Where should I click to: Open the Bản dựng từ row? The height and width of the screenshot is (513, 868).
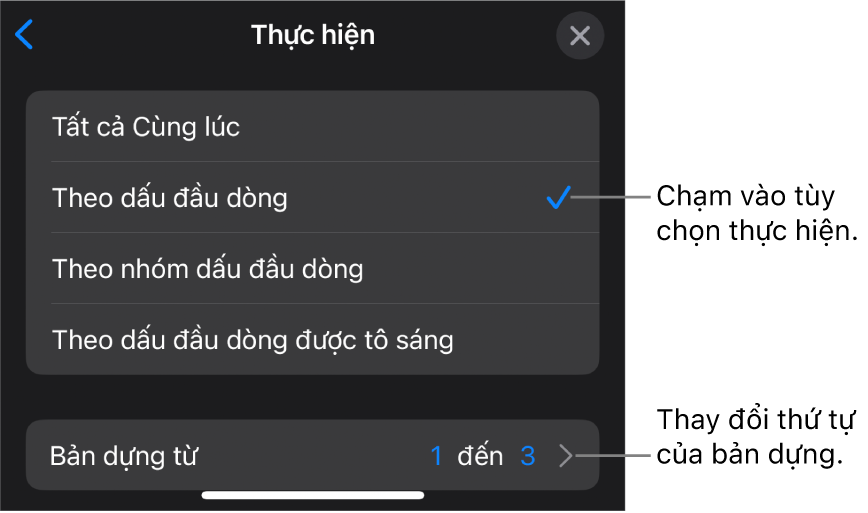pos(312,455)
